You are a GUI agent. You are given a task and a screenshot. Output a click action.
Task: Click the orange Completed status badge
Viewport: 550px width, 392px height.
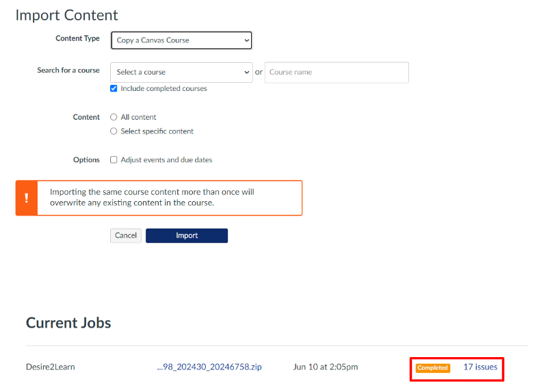point(432,368)
